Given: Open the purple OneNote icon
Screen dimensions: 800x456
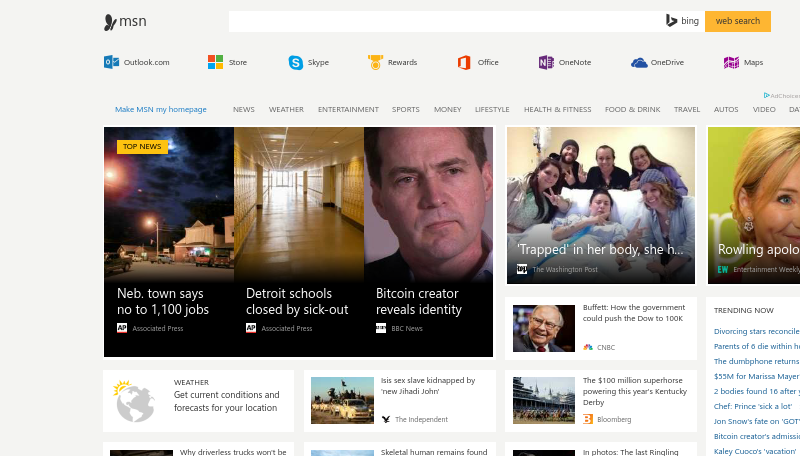Looking at the screenshot, I should [546, 62].
